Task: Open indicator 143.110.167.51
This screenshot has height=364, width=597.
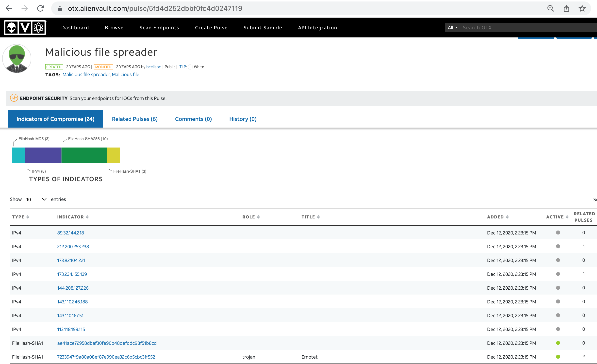Action: click(70, 315)
